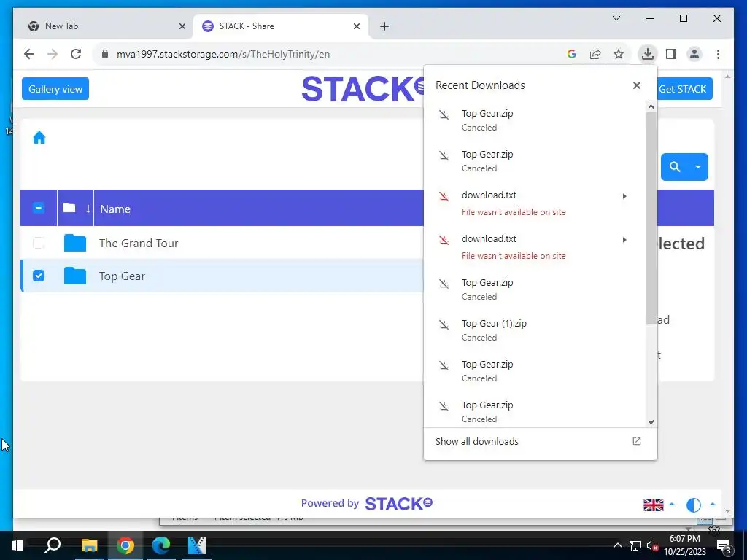747x560 pixels.
Task: Show hidden system tray icons
Action: click(x=617, y=545)
